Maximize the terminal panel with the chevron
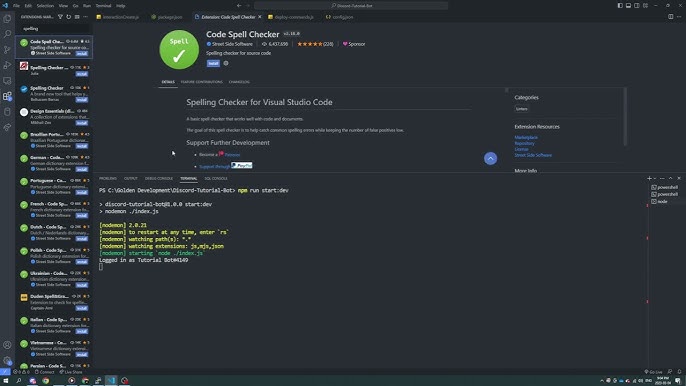The height and width of the screenshot is (386, 686). click(670, 178)
